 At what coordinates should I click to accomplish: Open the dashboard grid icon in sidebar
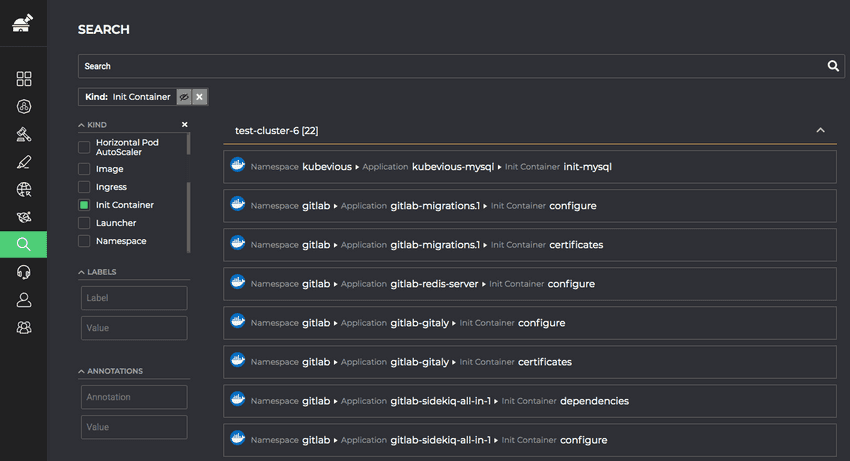[x=24, y=79]
